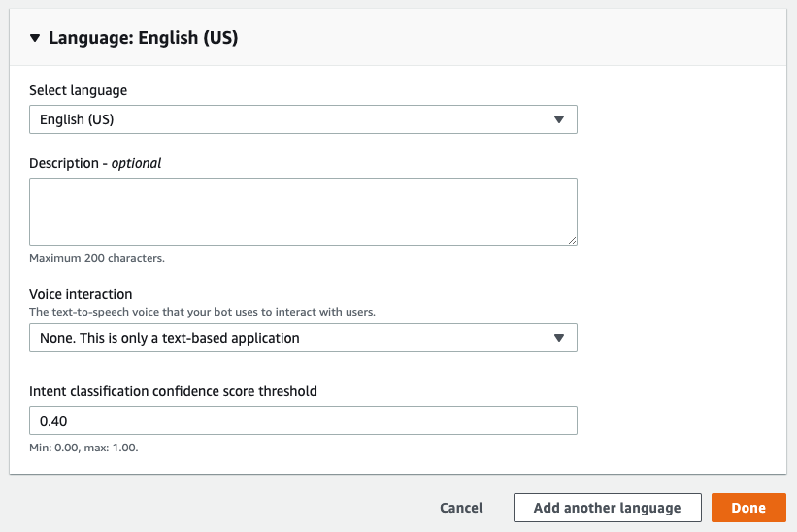Click the arrow on the English (US) dropdown

coord(558,119)
